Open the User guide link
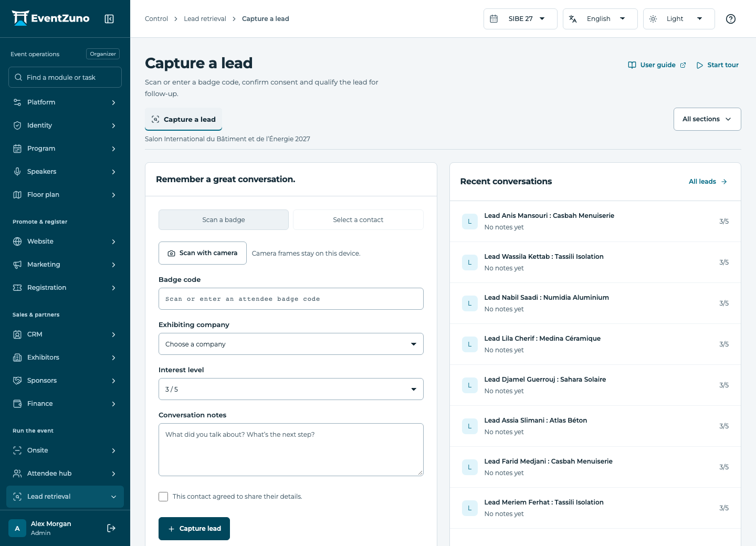 point(657,65)
